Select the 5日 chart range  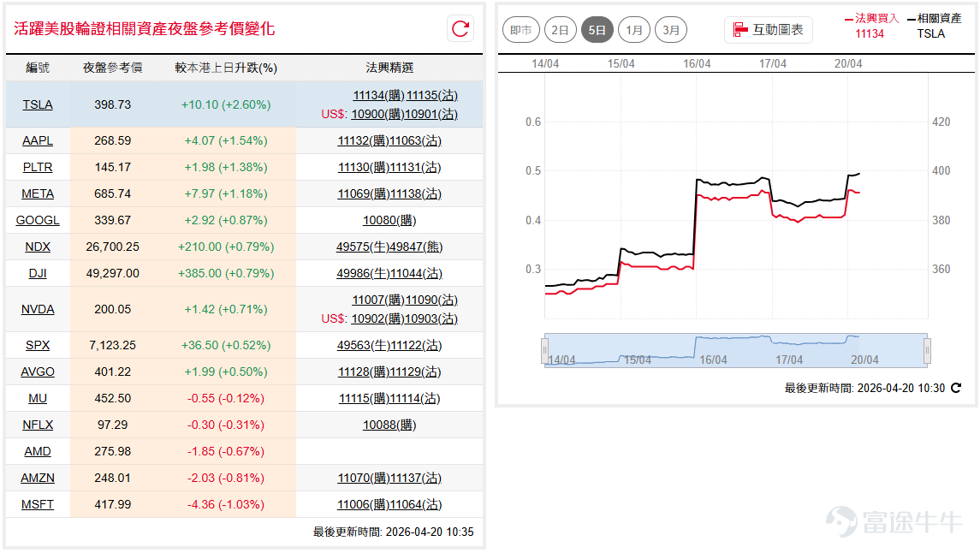pos(597,30)
